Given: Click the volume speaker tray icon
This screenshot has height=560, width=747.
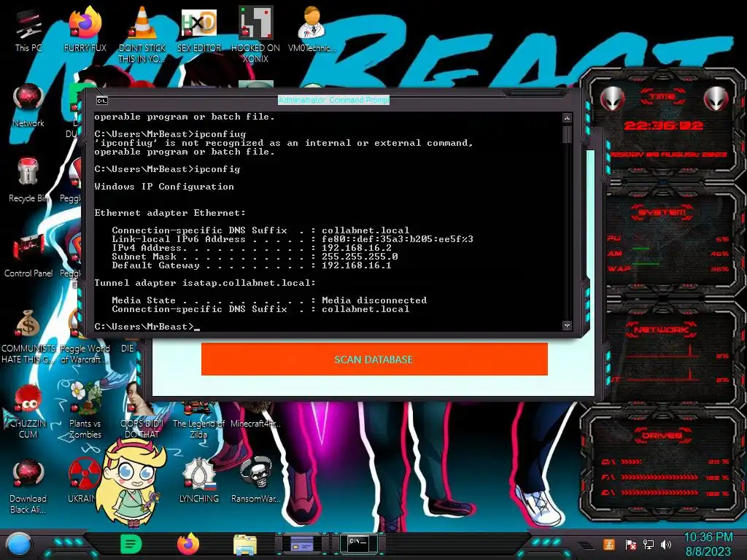Looking at the screenshot, I should click(666, 544).
